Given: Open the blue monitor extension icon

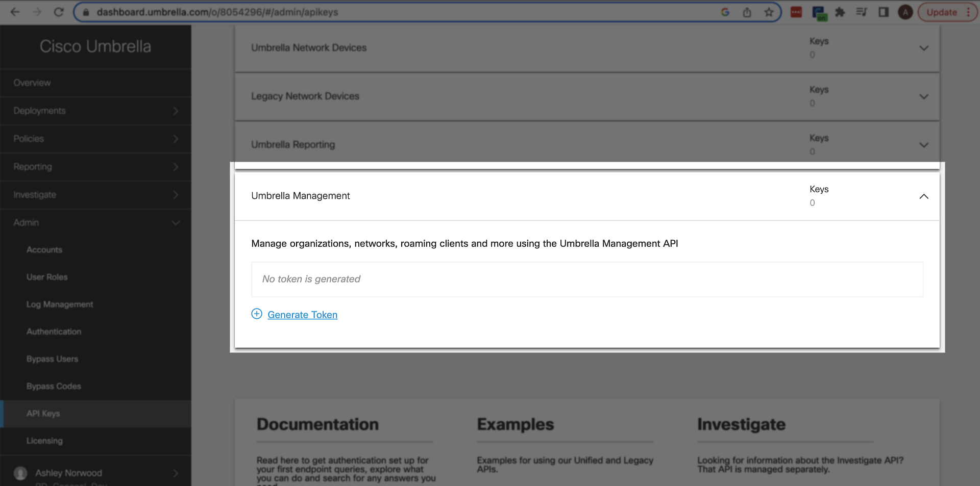Looking at the screenshot, I should [x=819, y=13].
